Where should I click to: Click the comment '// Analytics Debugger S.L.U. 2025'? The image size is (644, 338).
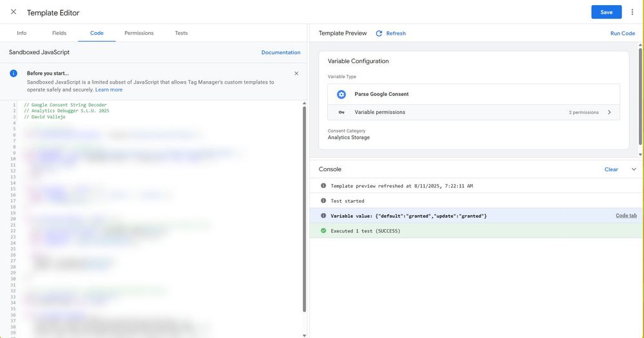click(x=66, y=111)
